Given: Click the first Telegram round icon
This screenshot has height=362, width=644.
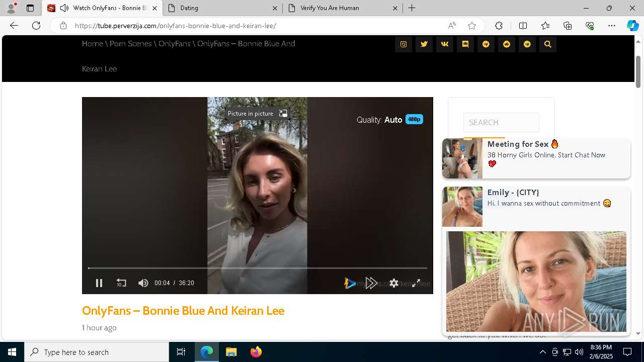Looking at the screenshot, I should [x=486, y=44].
